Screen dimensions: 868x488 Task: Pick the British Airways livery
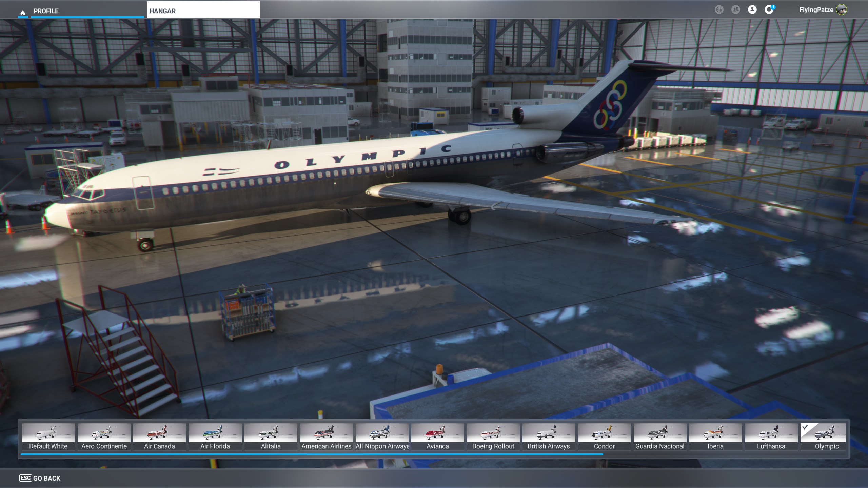pos(549,436)
